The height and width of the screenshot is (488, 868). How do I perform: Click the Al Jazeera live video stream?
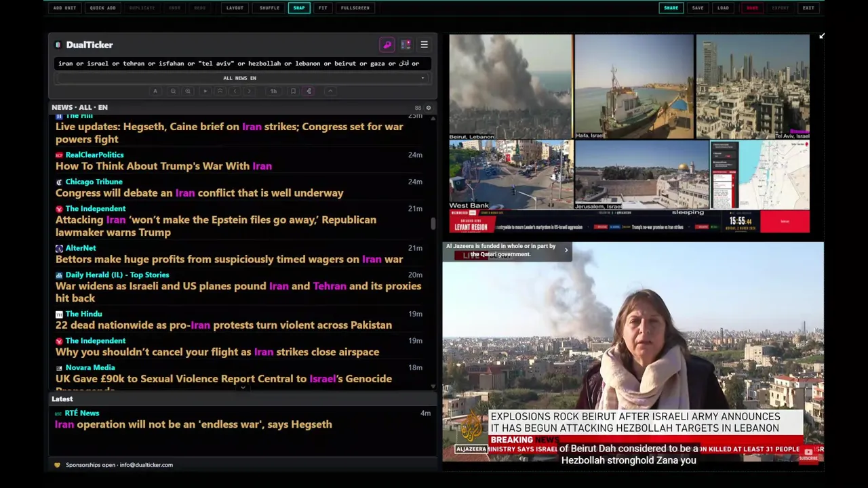coord(633,352)
